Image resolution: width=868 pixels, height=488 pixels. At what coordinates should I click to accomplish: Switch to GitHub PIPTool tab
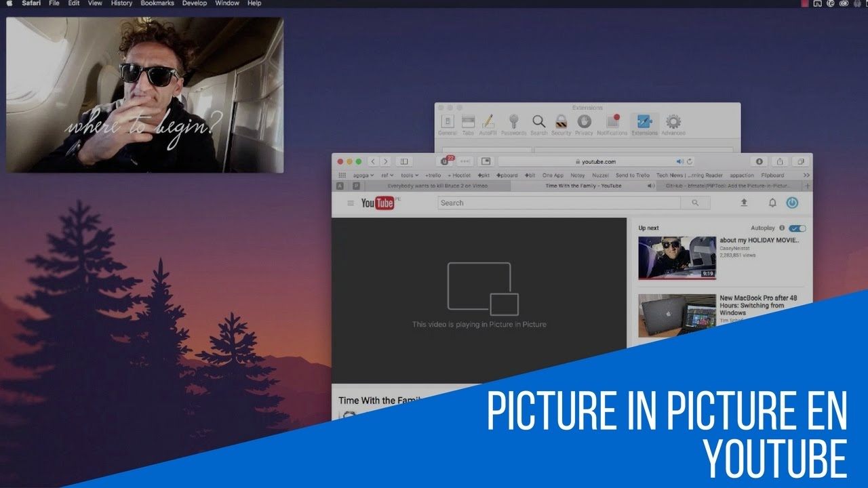pos(729,186)
